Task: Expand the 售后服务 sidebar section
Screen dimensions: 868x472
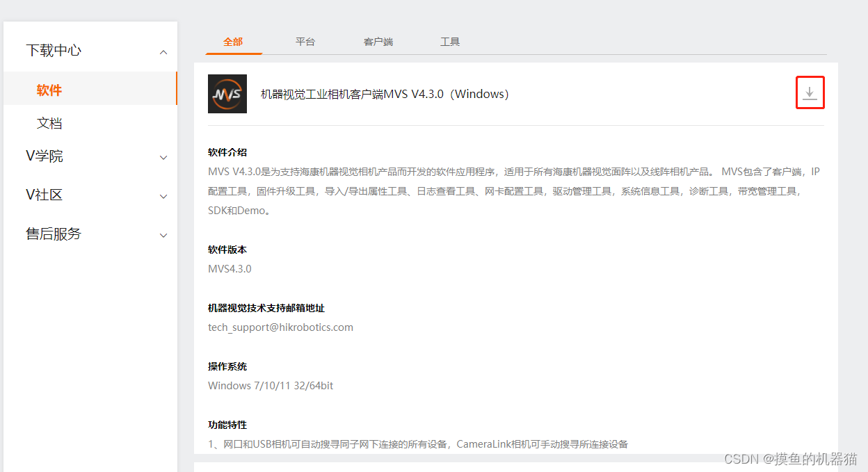Action: click(163, 235)
